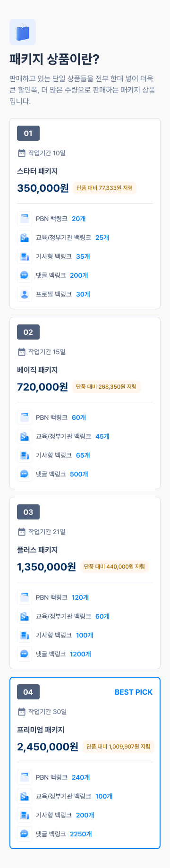The width and height of the screenshot is (170, 868).
Task: Open the 플러스 패키지 title
Action: pos(37,550)
